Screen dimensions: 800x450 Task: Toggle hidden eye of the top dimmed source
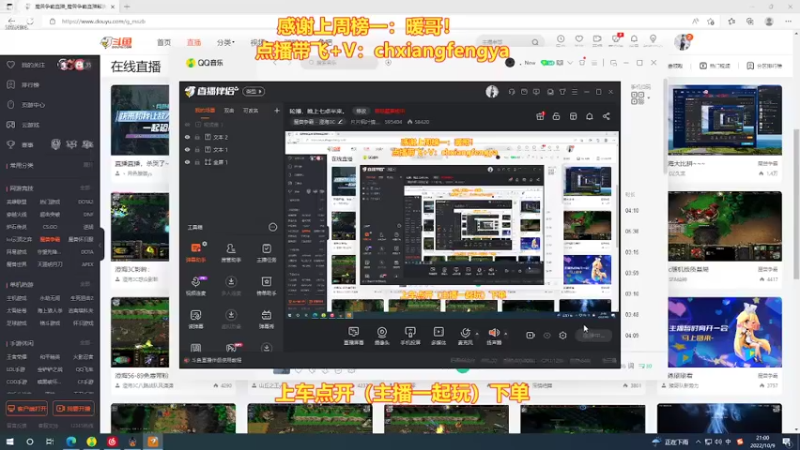click(x=187, y=124)
